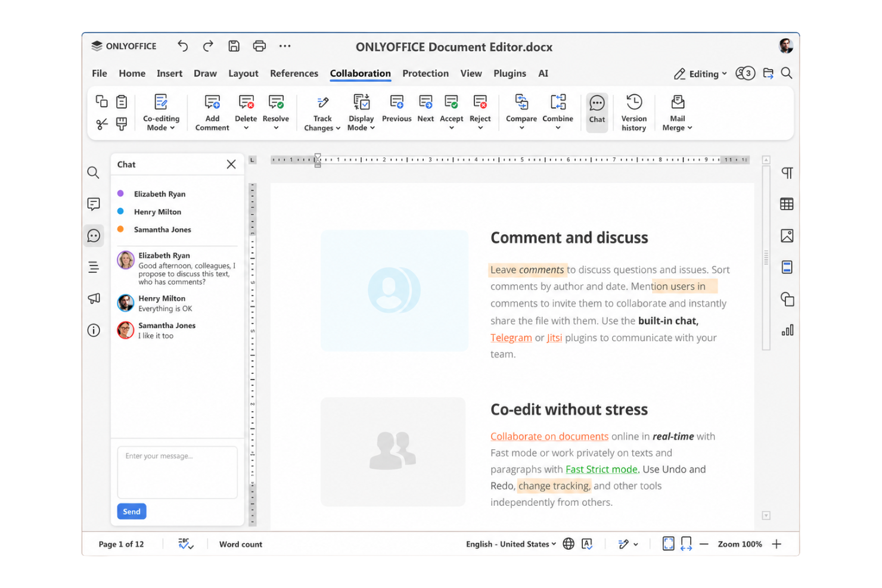Open text language setting icon in status bar

(587, 544)
